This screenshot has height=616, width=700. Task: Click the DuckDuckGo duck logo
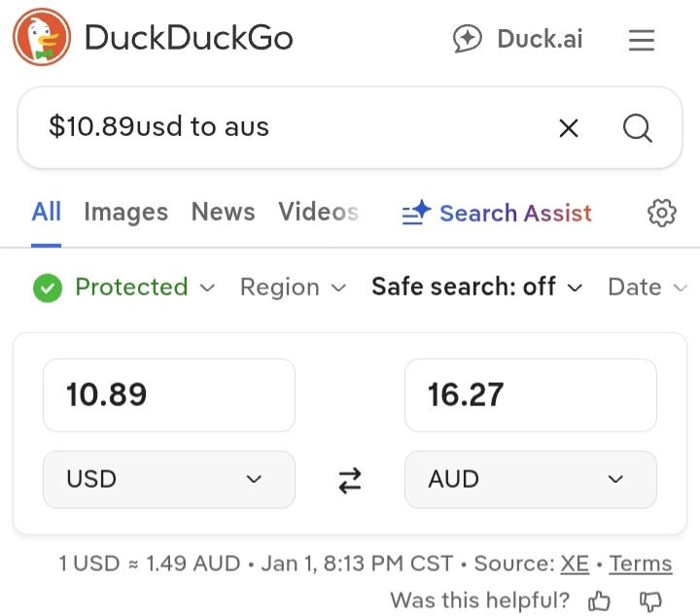[x=42, y=38]
